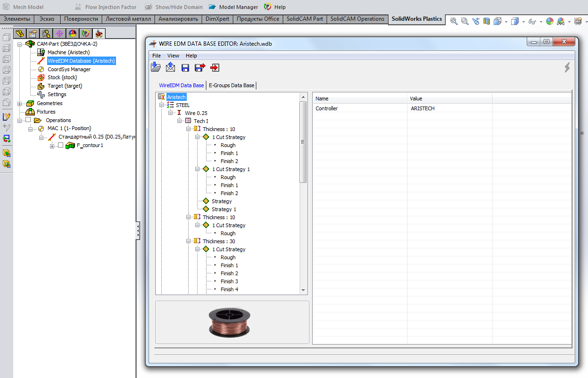The height and width of the screenshot is (378, 588).
Task: Click the Plastics Help button in top toolbar
Action: tap(275, 7)
